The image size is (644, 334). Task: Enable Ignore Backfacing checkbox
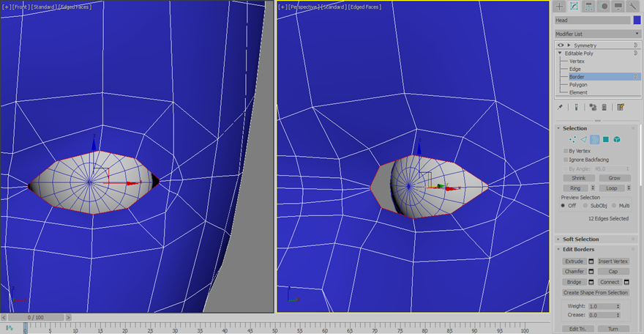click(x=566, y=160)
